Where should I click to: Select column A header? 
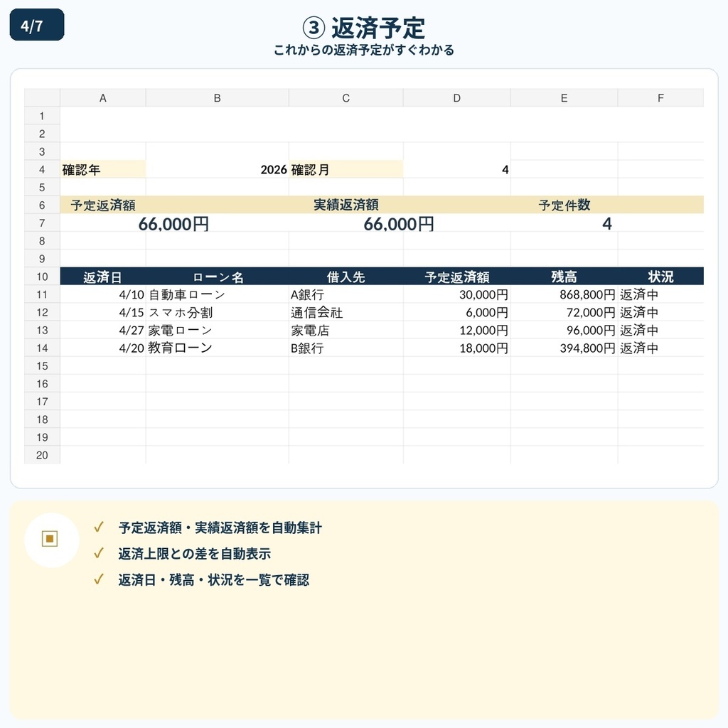point(103,98)
